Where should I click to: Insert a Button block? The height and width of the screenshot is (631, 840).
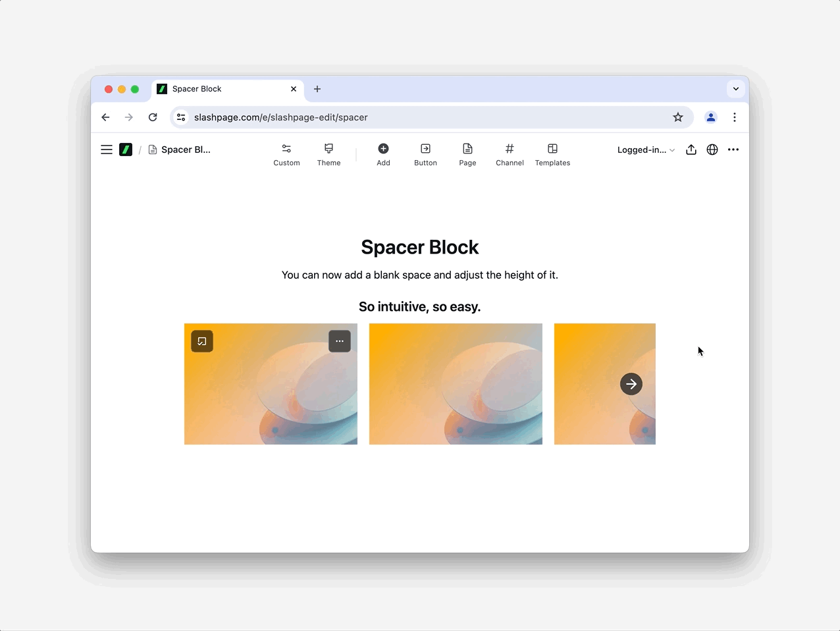[425, 155]
